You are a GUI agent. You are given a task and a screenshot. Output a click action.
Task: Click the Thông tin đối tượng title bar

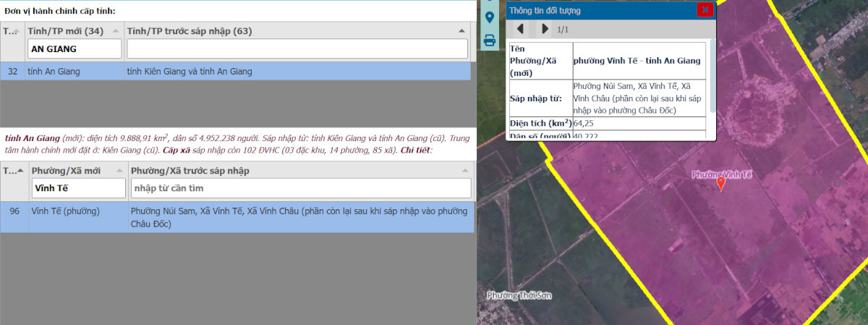pos(600,10)
